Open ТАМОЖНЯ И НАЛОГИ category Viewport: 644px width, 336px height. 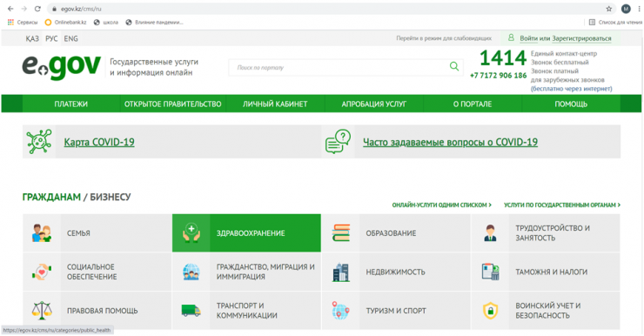pyautogui.click(x=546, y=272)
